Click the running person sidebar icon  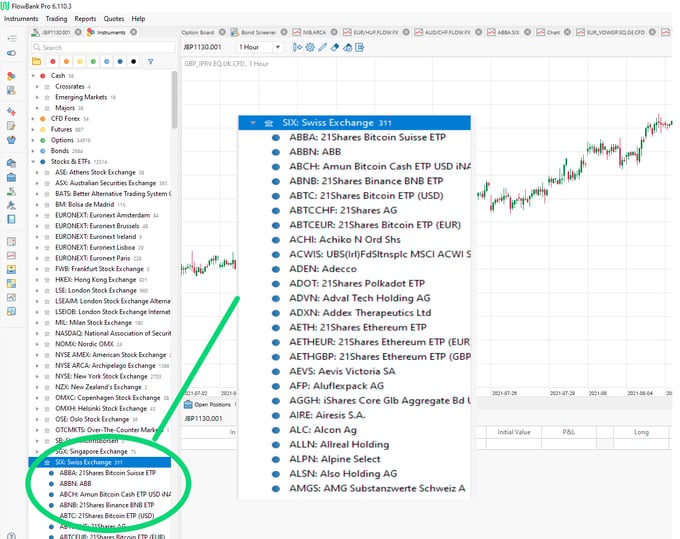[11, 205]
